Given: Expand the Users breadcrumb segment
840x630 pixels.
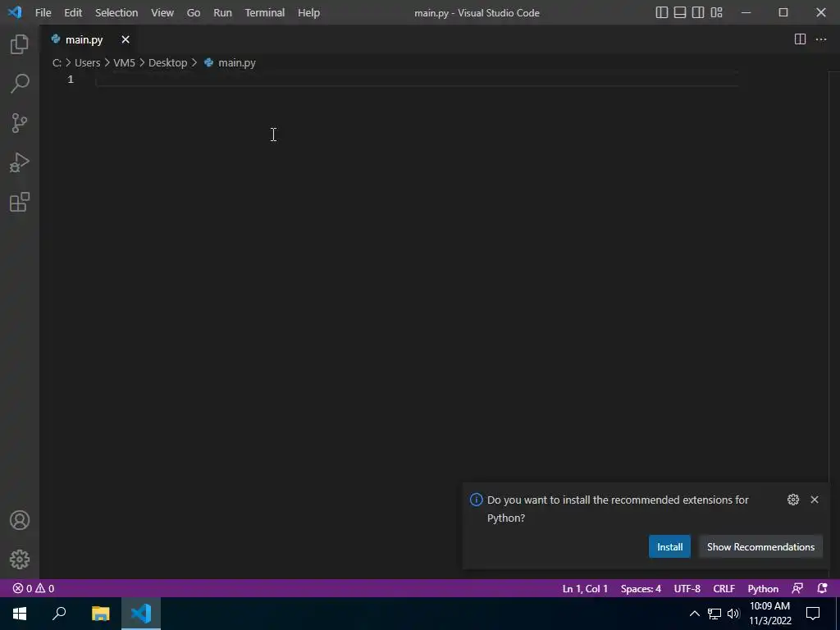Looking at the screenshot, I should click(87, 62).
